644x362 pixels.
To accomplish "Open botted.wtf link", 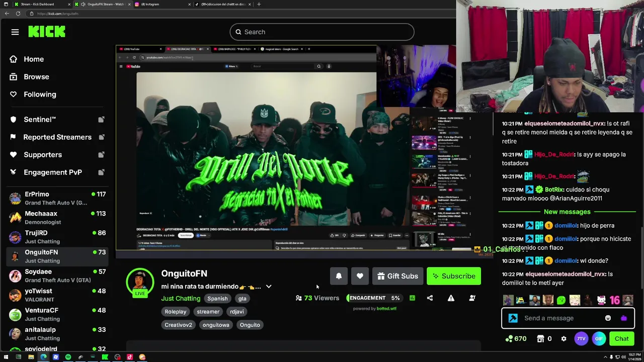I will (x=386, y=309).
